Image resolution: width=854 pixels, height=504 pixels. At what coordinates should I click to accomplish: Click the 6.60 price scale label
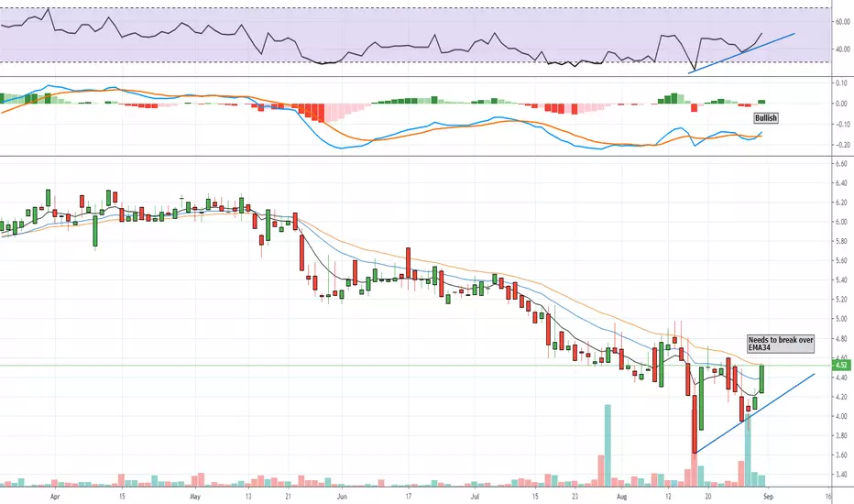click(x=841, y=164)
